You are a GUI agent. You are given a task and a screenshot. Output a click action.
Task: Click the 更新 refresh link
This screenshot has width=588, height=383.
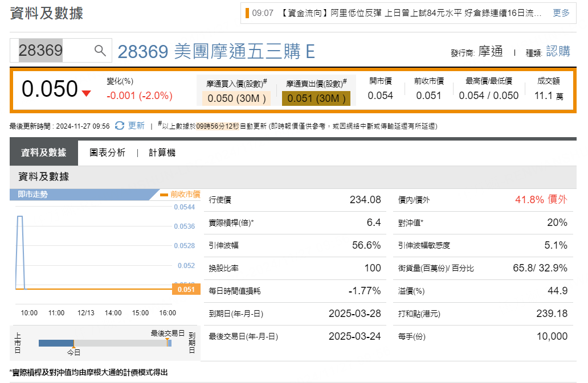[136, 126]
